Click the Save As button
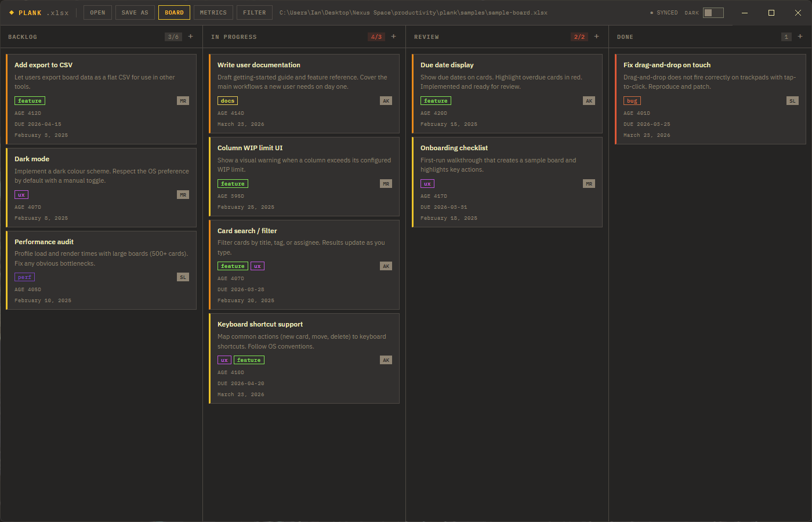The width and height of the screenshot is (812, 522). (x=135, y=13)
